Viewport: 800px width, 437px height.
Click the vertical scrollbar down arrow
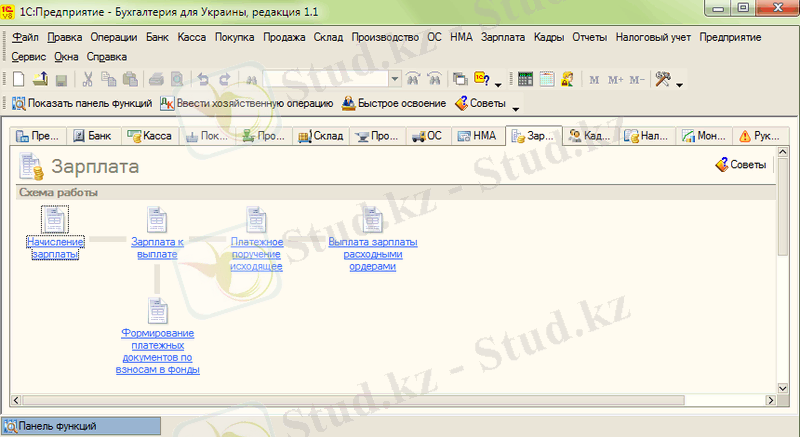(783, 389)
